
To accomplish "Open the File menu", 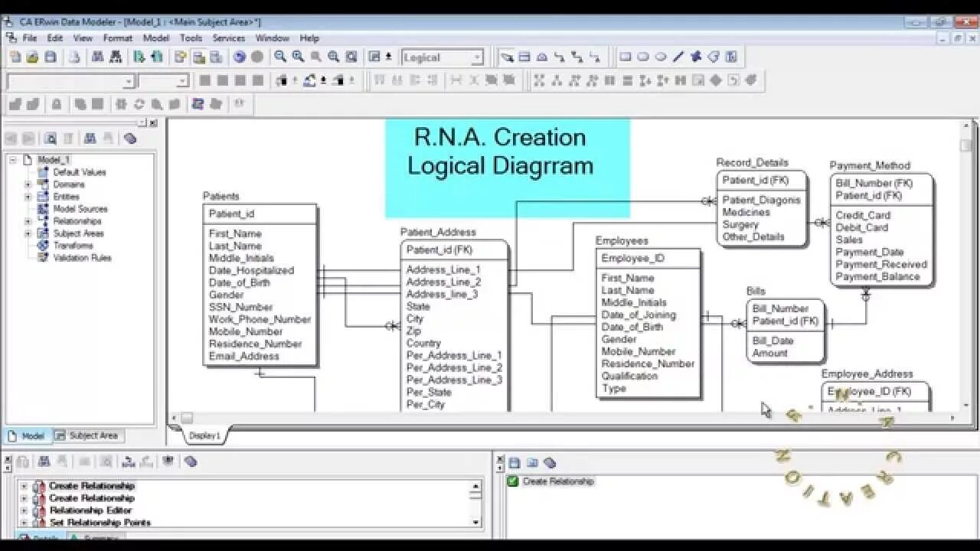I will pos(30,37).
